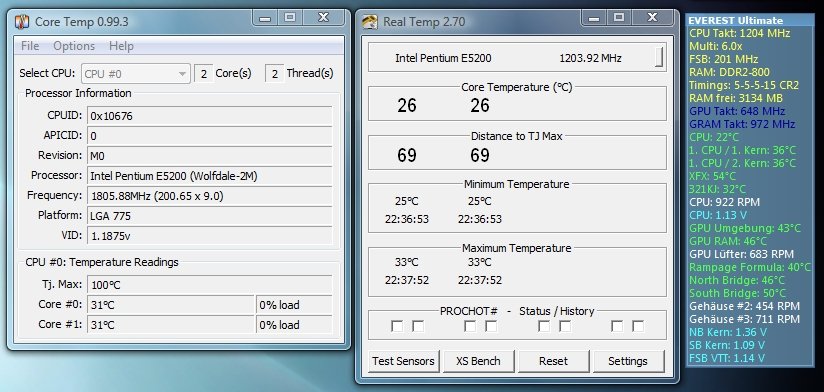This screenshot has height=392, width=824.
Task: Click the Test Sensors button
Action: (x=404, y=361)
